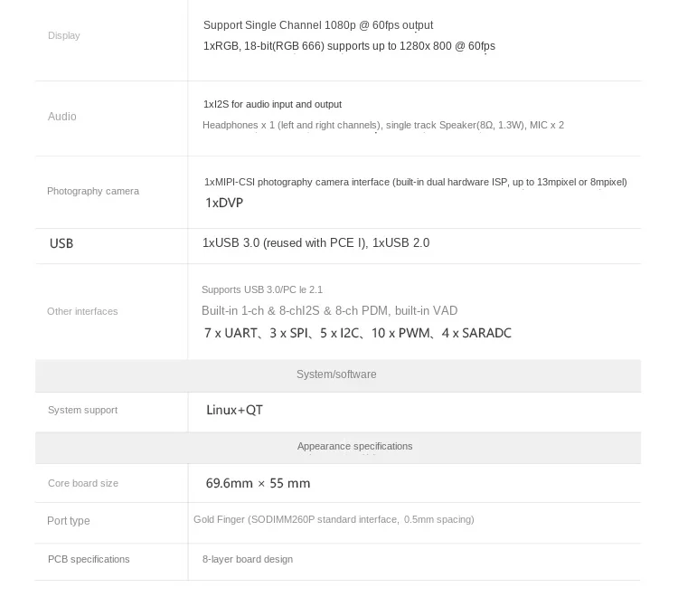Screen dimensions: 678x616
Task: Click the Linux+QT value
Action: [x=234, y=410]
